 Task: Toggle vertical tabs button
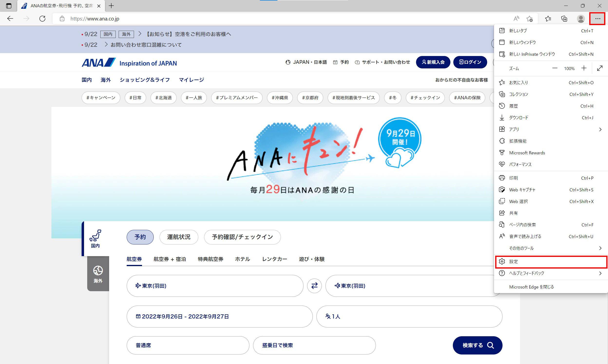click(x=9, y=6)
